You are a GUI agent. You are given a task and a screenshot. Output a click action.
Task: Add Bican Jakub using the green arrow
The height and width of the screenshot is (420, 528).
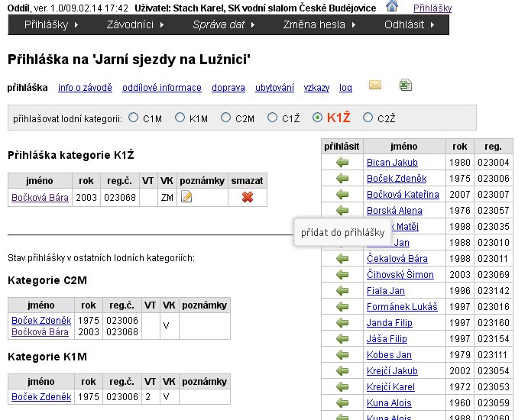342,163
